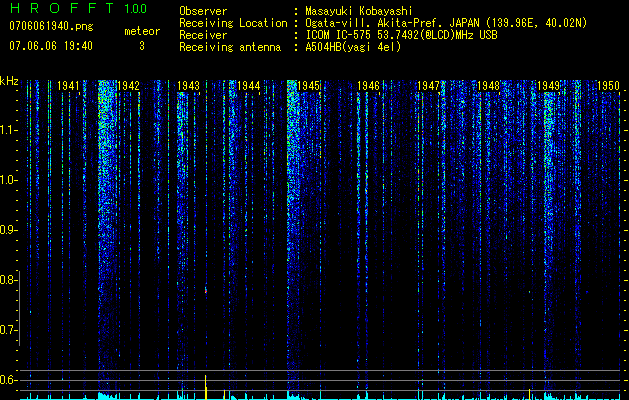Click the 0.7 kHz axis tick label

(8, 330)
